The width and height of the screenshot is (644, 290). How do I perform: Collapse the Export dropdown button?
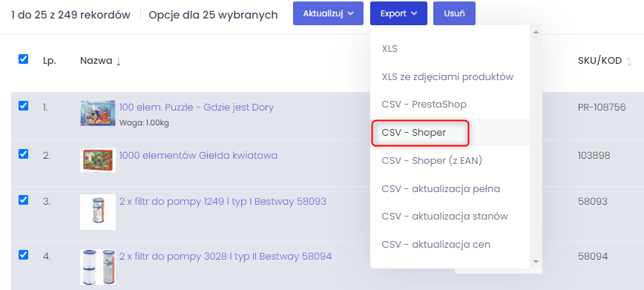pos(398,13)
